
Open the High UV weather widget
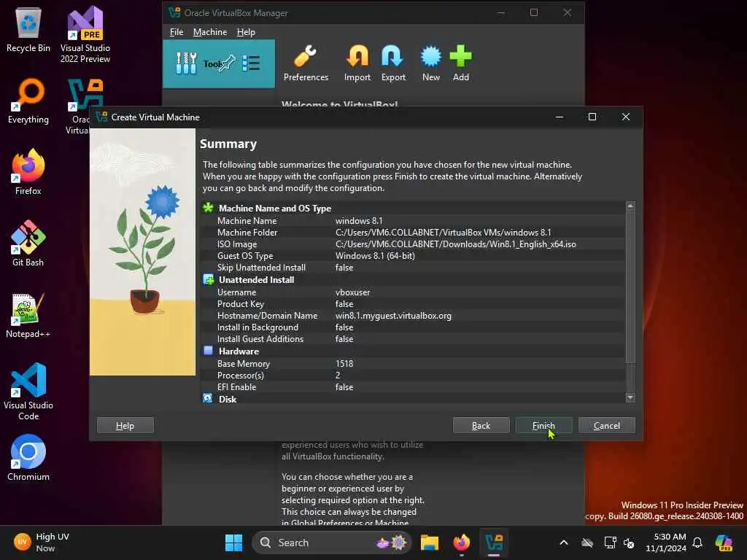42,542
